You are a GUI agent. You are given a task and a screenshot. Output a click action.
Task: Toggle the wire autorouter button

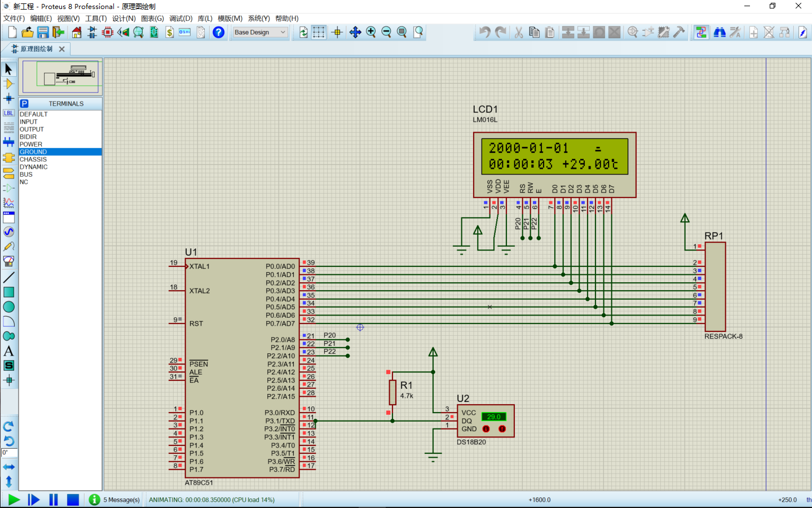(701, 32)
